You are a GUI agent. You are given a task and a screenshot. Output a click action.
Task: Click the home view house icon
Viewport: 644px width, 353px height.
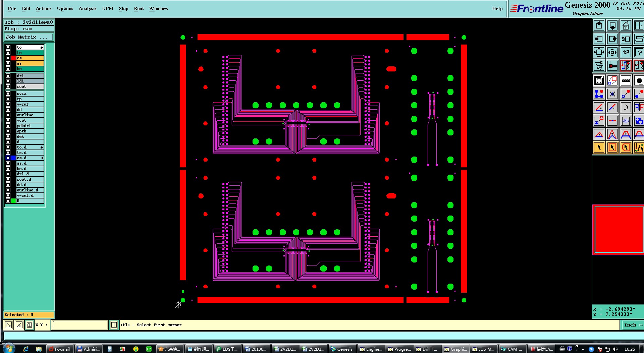coord(626,25)
